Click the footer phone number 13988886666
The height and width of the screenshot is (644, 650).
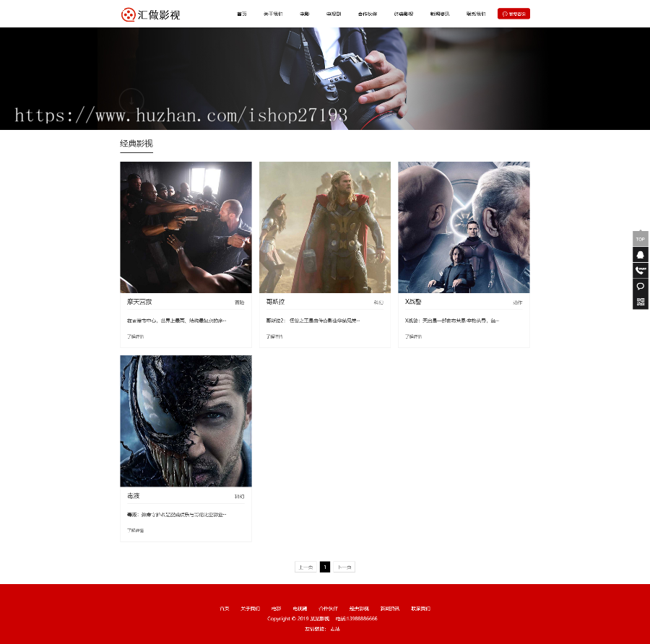(x=362, y=618)
